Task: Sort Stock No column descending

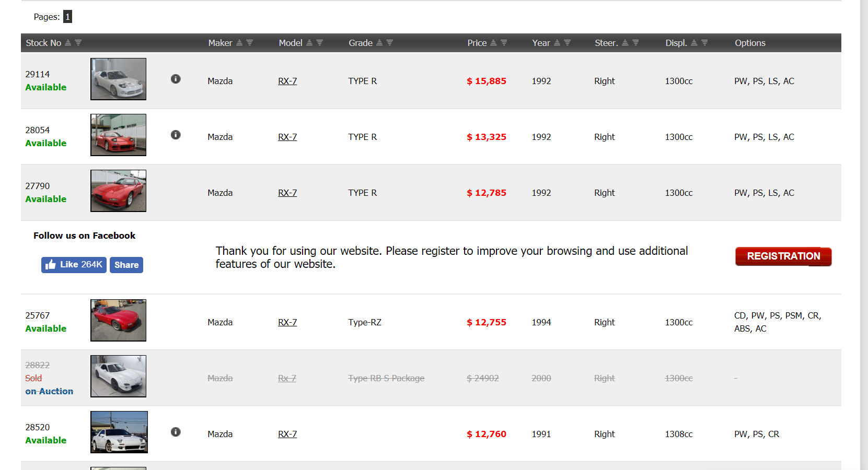Action: 78,43
